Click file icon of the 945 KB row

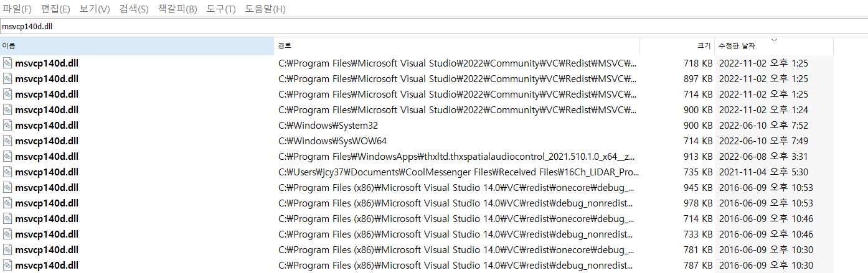[x=7, y=187]
